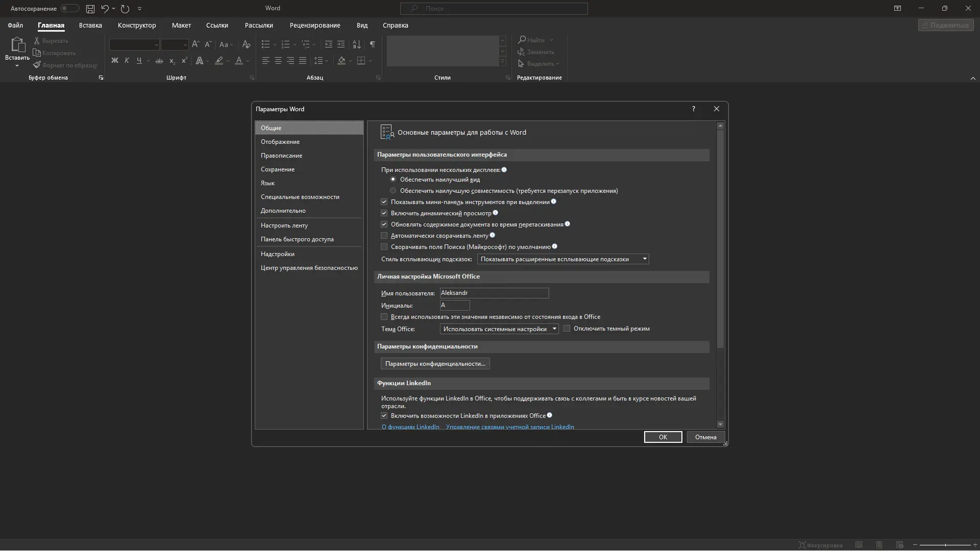Click the bullet list icon
Viewport: 980px width, 551px height.
click(265, 44)
